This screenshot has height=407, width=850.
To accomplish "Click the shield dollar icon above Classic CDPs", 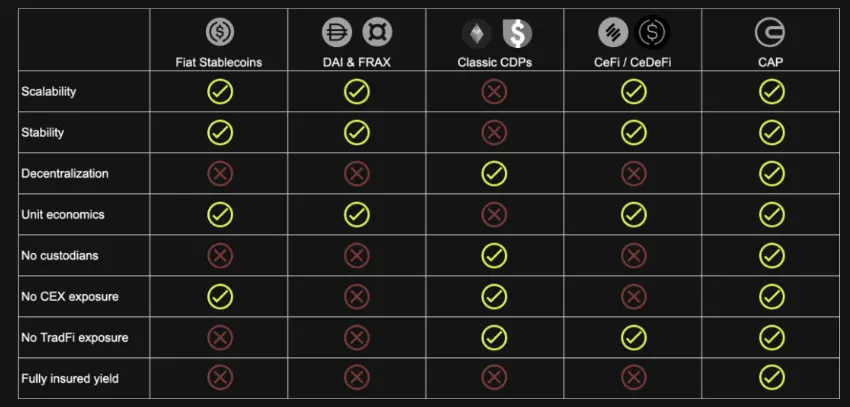I will tap(517, 34).
